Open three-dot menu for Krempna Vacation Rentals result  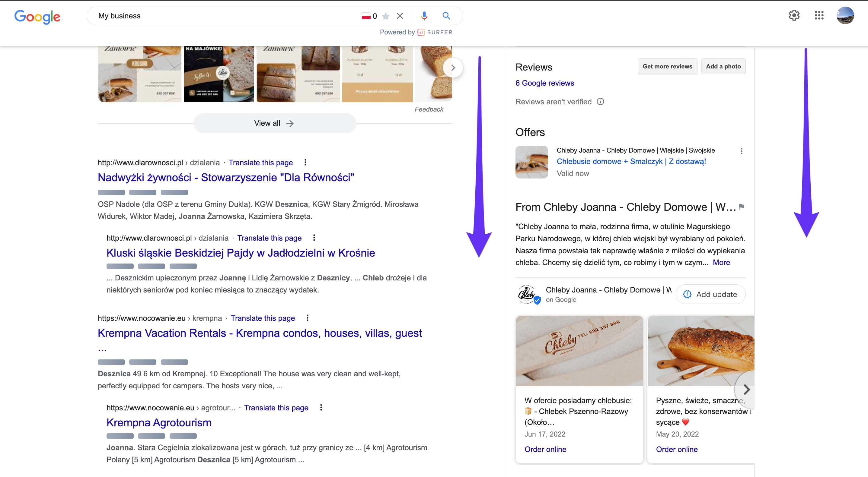(307, 318)
